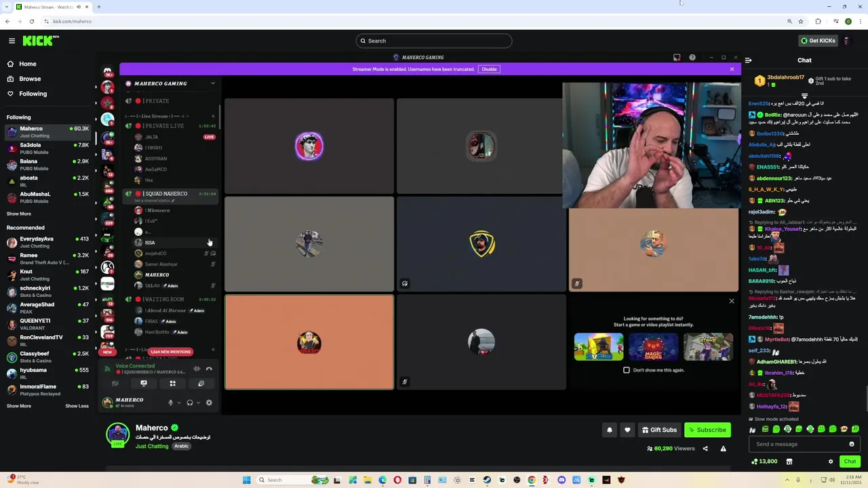Open Knut recommended channel
The width and height of the screenshot is (868, 488).
point(47,274)
